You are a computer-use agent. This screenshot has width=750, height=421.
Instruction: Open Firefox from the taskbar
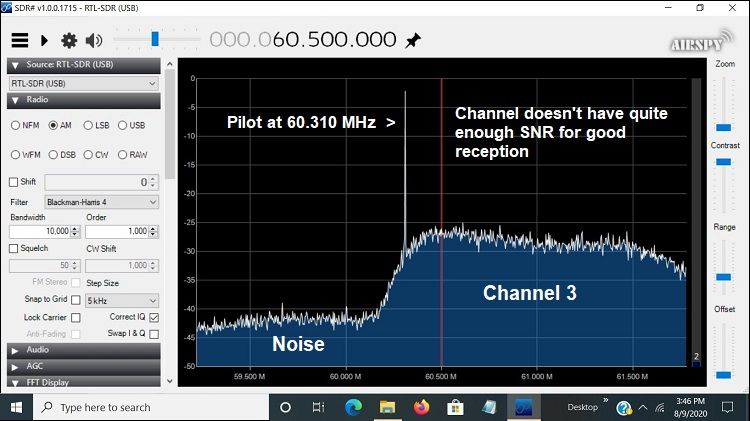click(420, 407)
